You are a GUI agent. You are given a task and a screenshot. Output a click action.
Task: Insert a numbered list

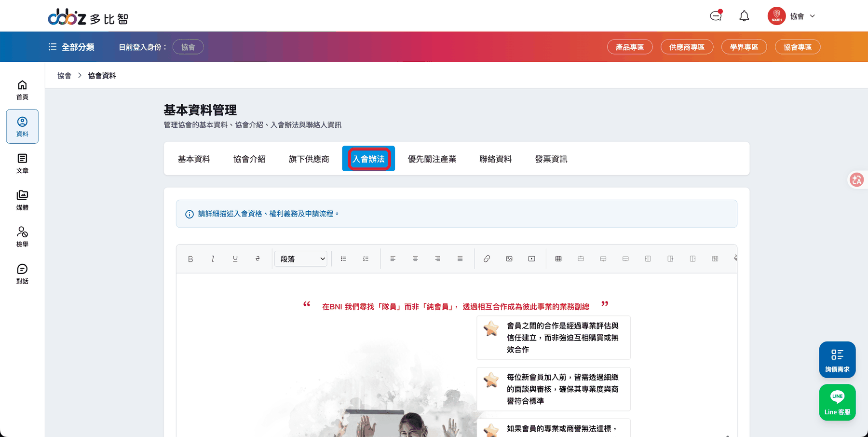[x=366, y=259]
